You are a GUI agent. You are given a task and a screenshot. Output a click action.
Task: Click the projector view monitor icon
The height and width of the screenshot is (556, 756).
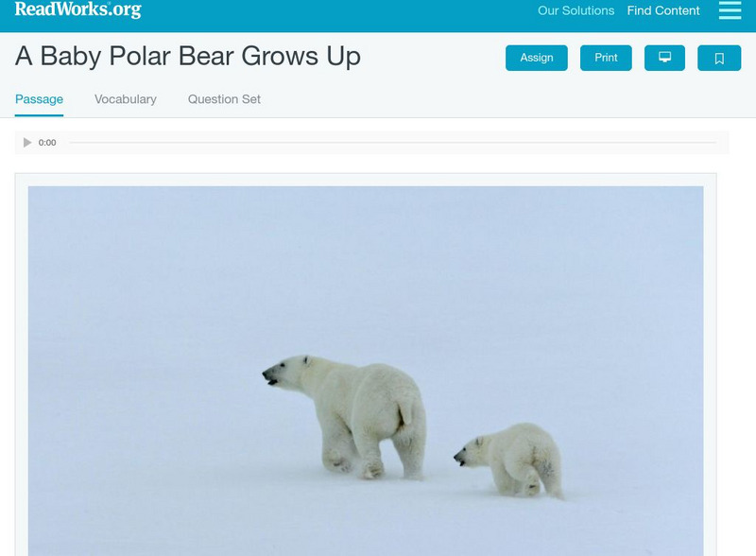(664, 58)
